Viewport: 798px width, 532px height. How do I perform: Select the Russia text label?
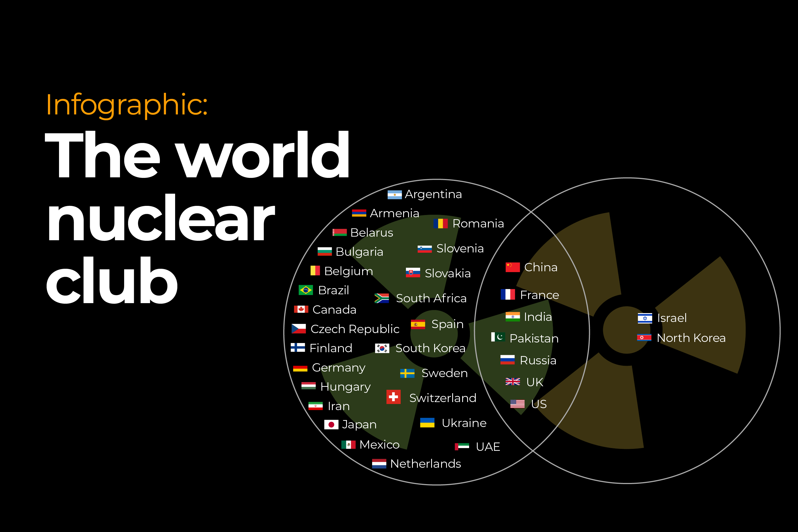click(x=538, y=361)
